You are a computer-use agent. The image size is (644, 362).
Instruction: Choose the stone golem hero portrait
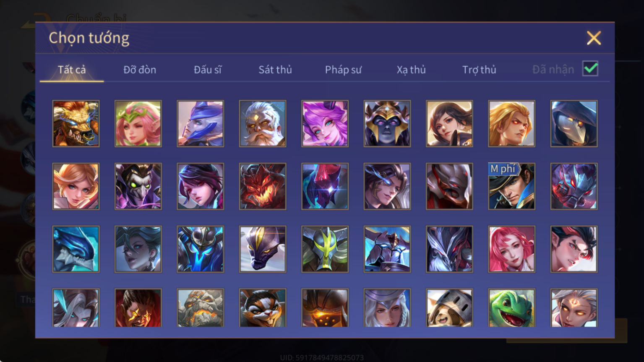(201, 308)
